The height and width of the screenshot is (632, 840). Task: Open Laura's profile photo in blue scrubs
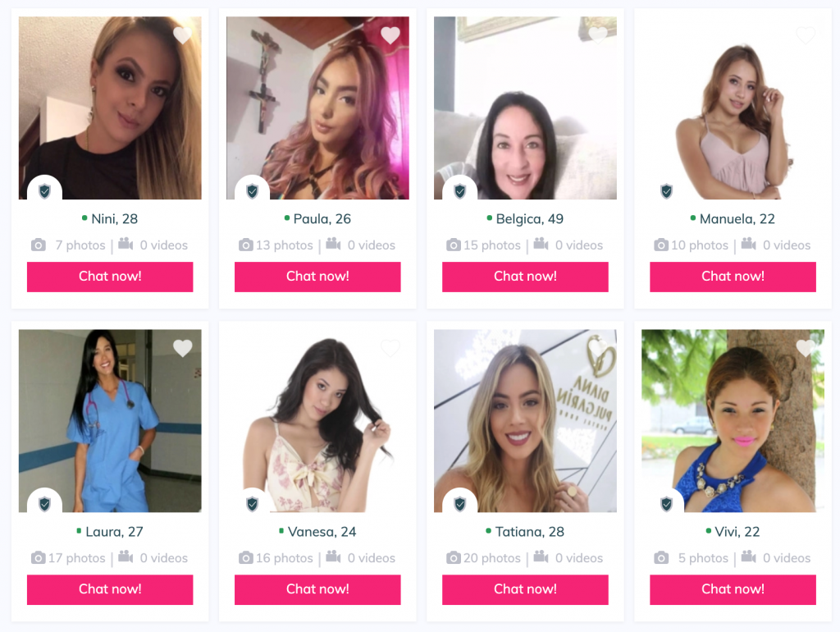tap(110, 421)
